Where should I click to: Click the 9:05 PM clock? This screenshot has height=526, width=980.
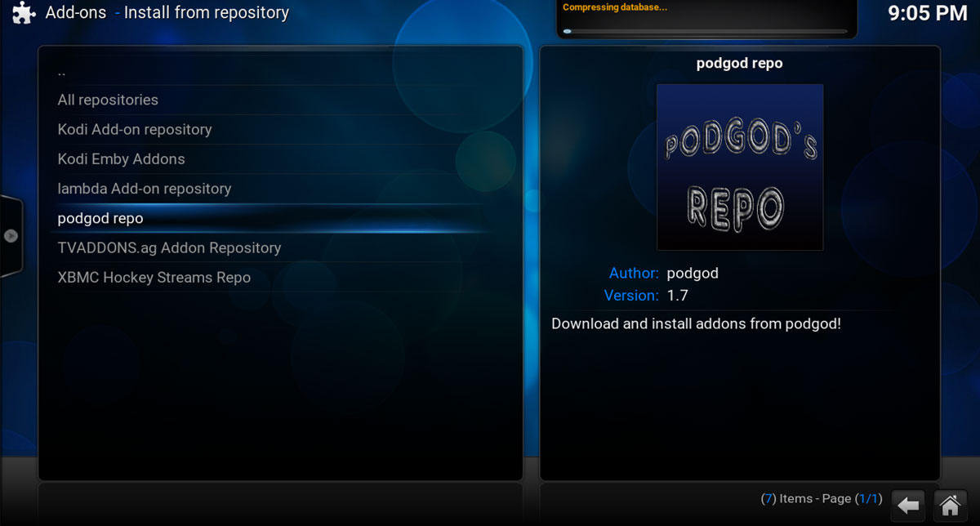928,13
